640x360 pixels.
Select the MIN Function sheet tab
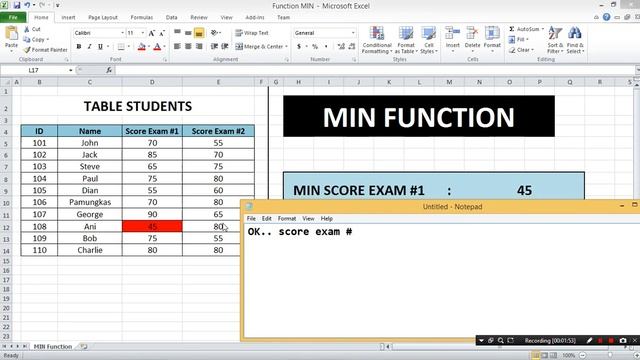tap(53, 347)
